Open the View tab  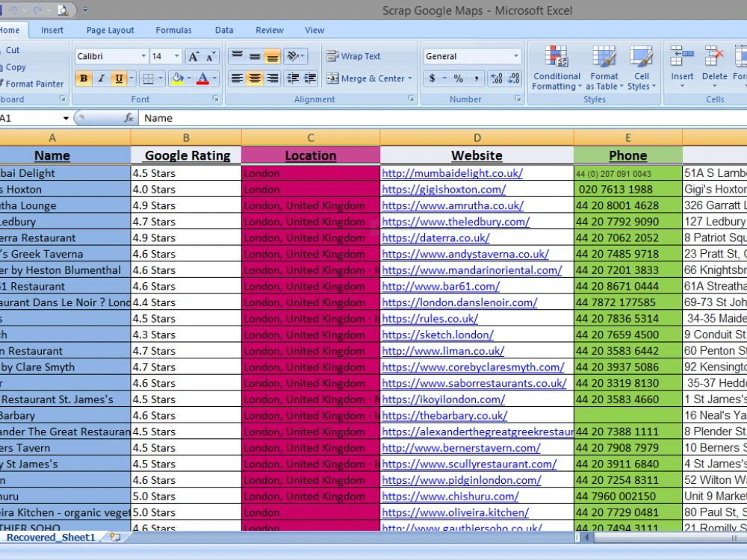[x=314, y=30]
